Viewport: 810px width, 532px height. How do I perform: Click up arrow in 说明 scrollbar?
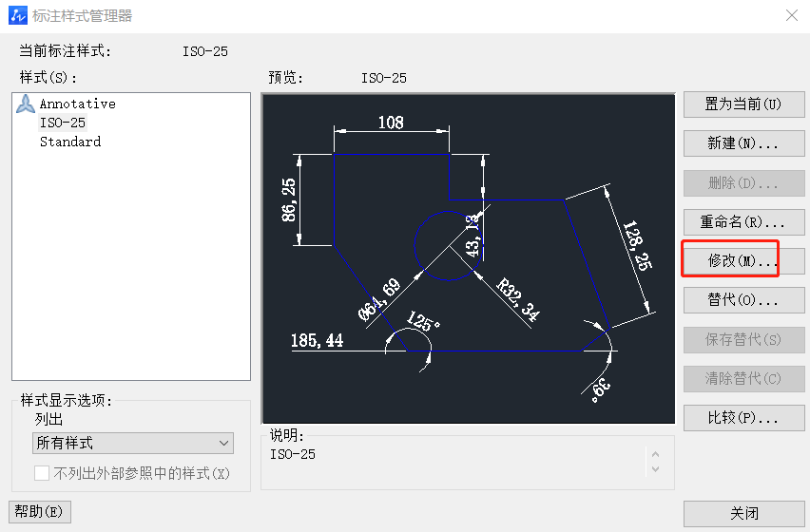[656, 455]
